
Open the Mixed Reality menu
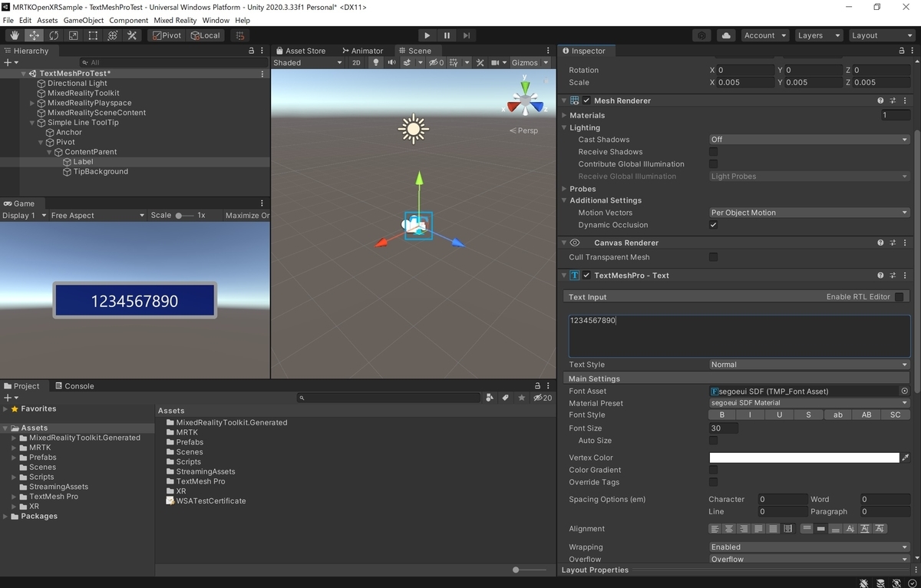(x=175, y=20)
